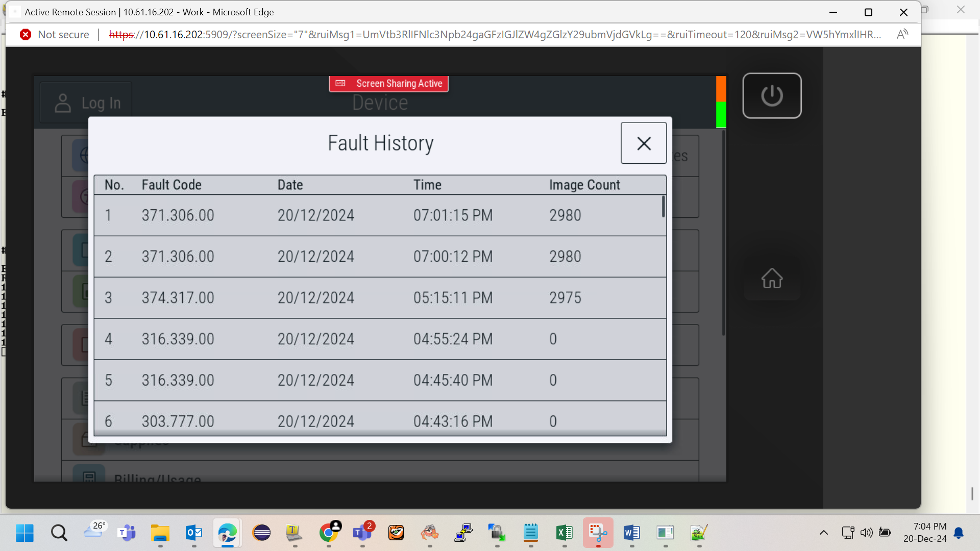The width and height of the screenshot is (980, 551).
Task: Open Outlook from the taskbar
Action: (x=194, y=533)
